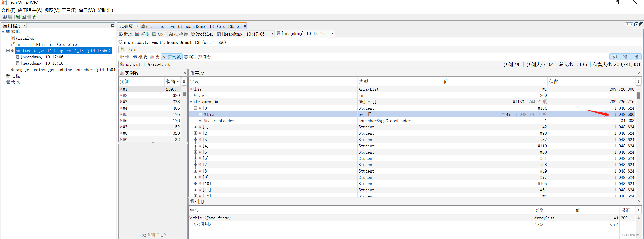644x239 pixels.
Task: Open column chooser in Fields table
Action: click(x=638, y=82)
